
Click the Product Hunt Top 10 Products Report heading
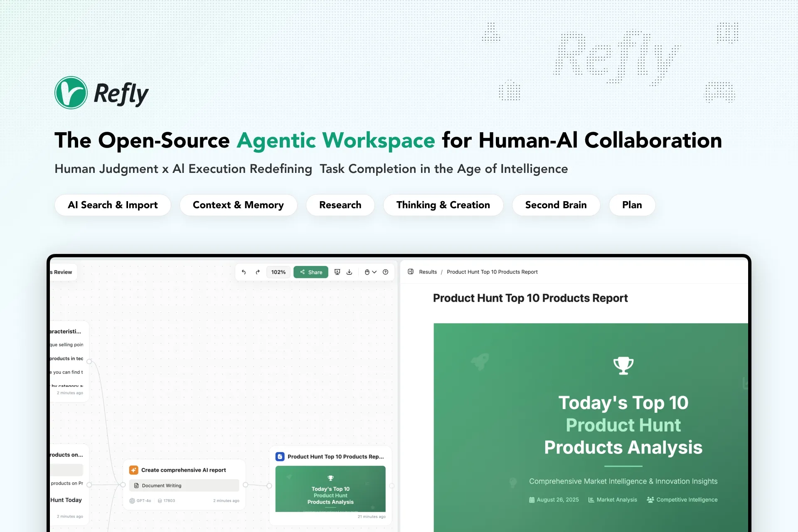coord(530,298)
